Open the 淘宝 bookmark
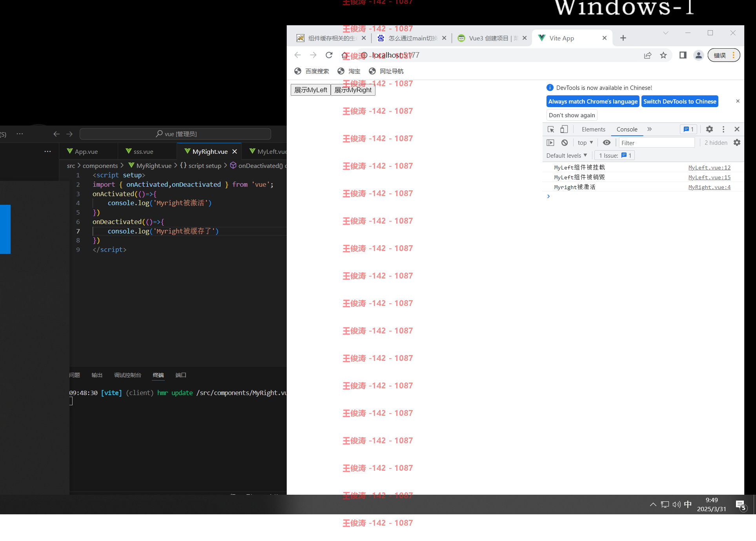This screenshot has width=756, height=541. pos(349,71)
